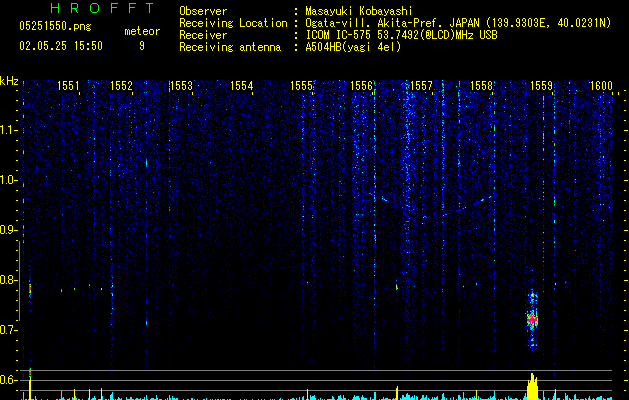Click the 0.7 kHz frequency label
This screenshot has height=400, width=629.
coord(8,330)
